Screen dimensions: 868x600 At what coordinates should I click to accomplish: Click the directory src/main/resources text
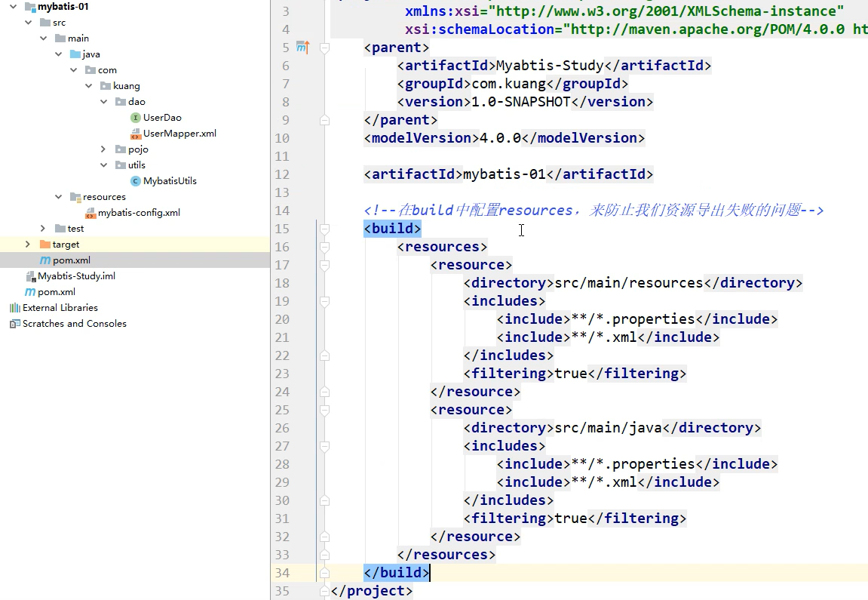(x=628, y=283)
